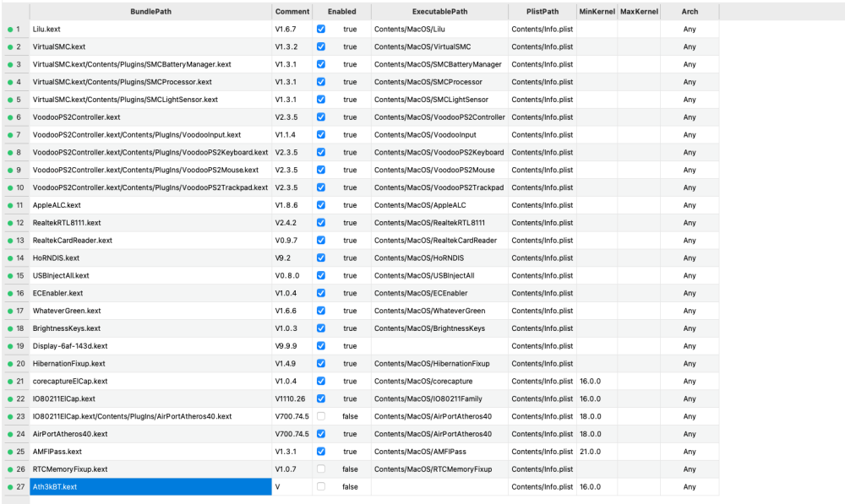
Task: Toggle the WhateverGreen.kext Enabled checkbox
Action: tap(320, 311)
